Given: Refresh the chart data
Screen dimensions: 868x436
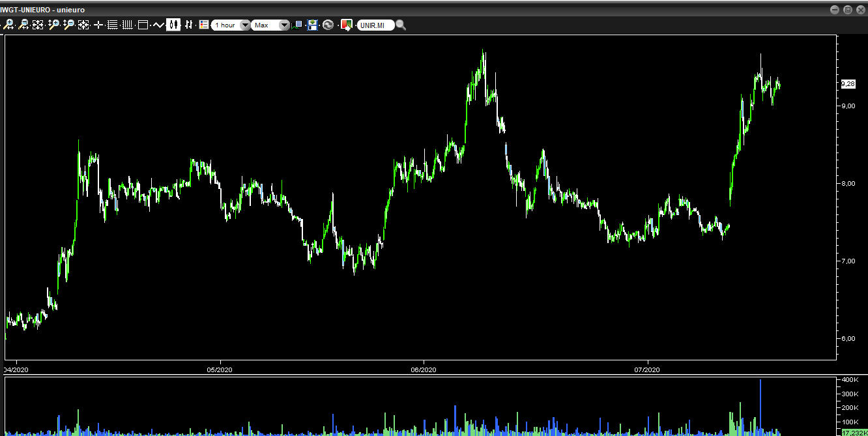Looking at the screenshot, I should click(x=328, y=25).
